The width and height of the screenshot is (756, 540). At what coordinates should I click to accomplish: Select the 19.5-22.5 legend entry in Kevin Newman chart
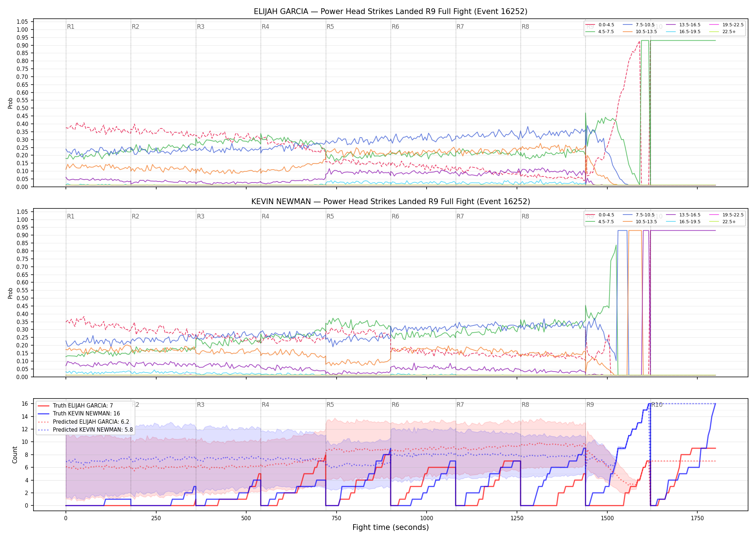pos(726,215)
